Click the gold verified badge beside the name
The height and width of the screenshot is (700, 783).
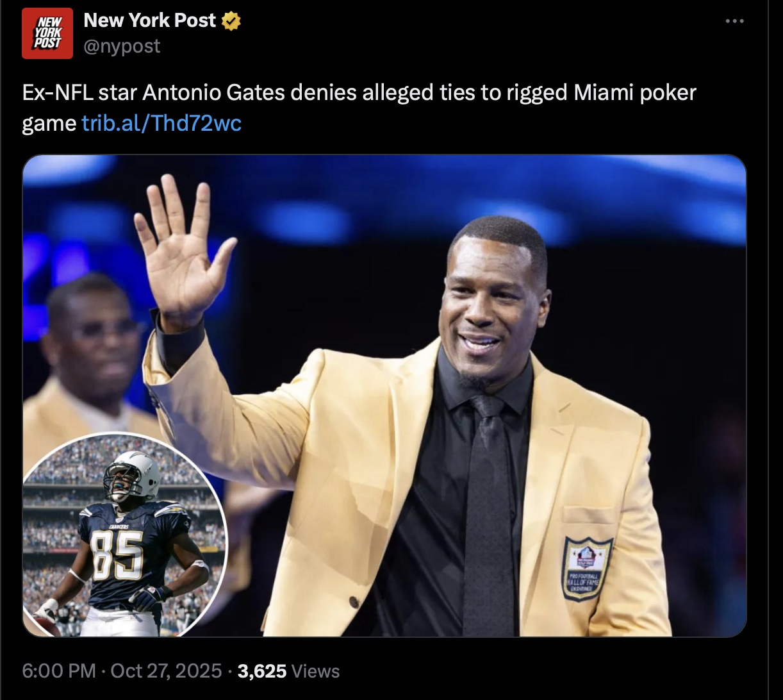pos(231,21)
